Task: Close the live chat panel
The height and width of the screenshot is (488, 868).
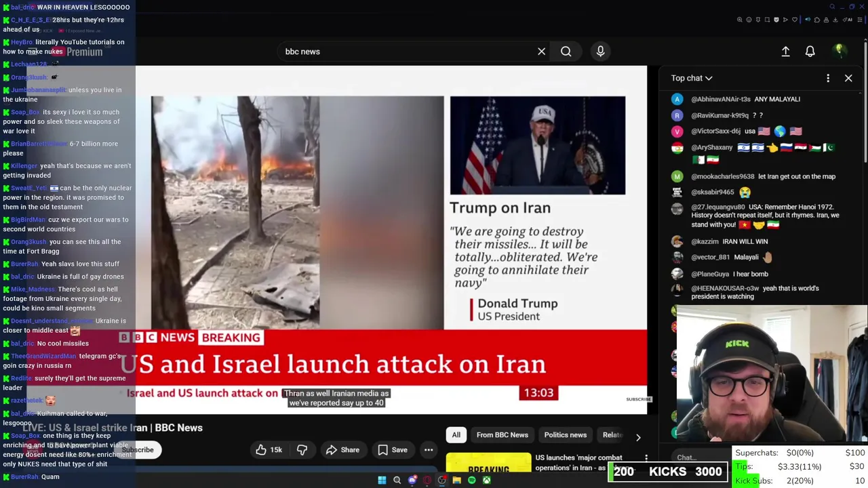Action: [848, 78]
